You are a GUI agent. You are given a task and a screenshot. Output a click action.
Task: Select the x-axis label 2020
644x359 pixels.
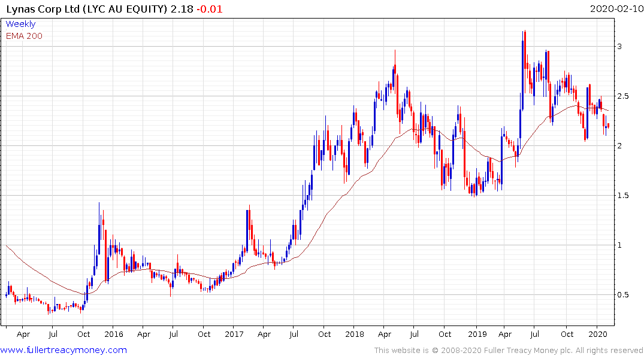point(598,334)
